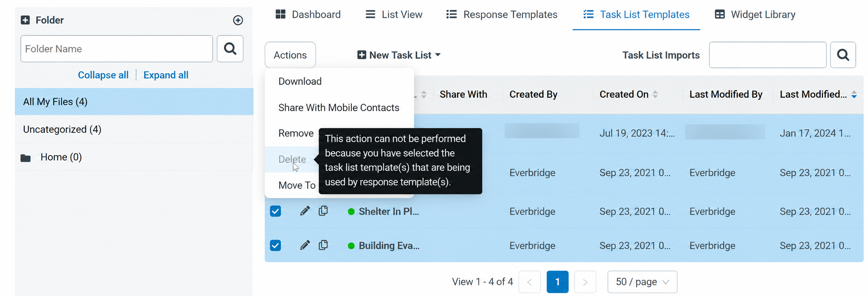Click the Expand all link
The width and height of the screenshot is (868, 296).
tap(166, 75)
